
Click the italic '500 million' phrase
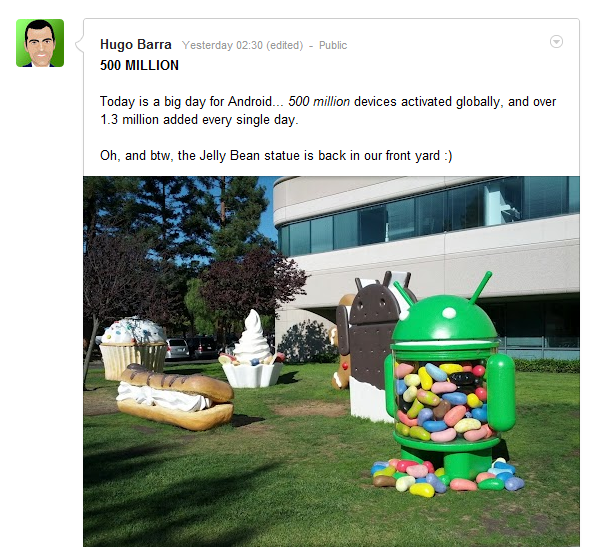319,101
